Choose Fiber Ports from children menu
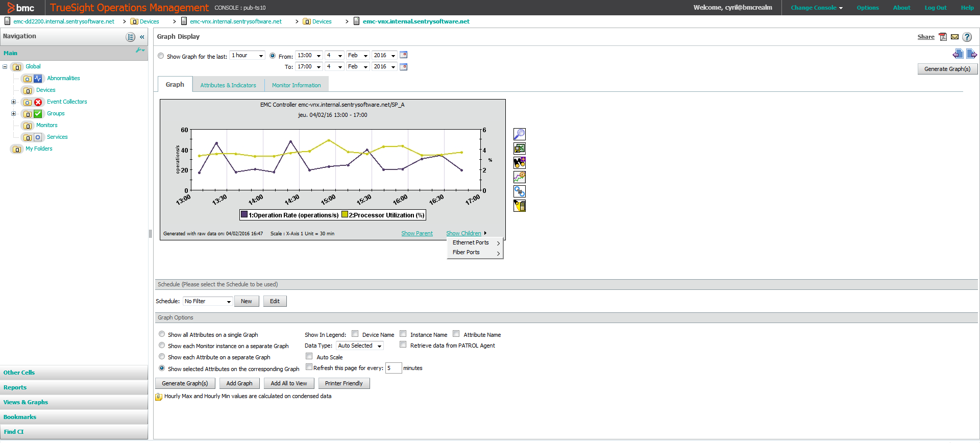The width and height of the screenshot is (980, 443). 475,253
